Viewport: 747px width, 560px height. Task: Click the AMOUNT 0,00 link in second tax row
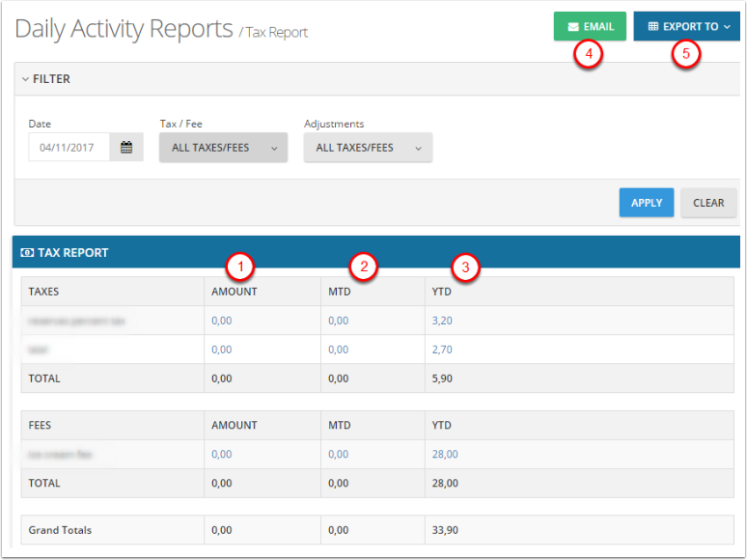point(222,350)
